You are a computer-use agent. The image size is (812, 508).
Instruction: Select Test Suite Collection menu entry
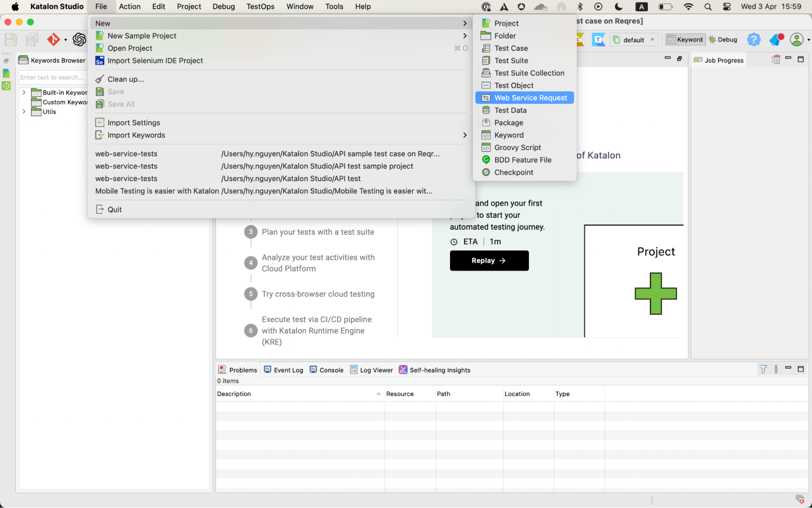click(524, 73)
